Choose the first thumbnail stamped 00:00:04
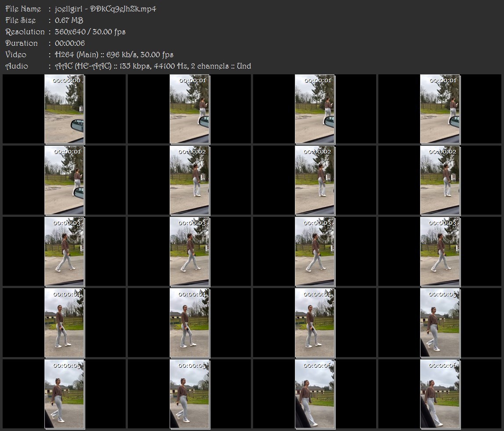The height and width of the screenshot is (431, 504). (x=64, y=323)
